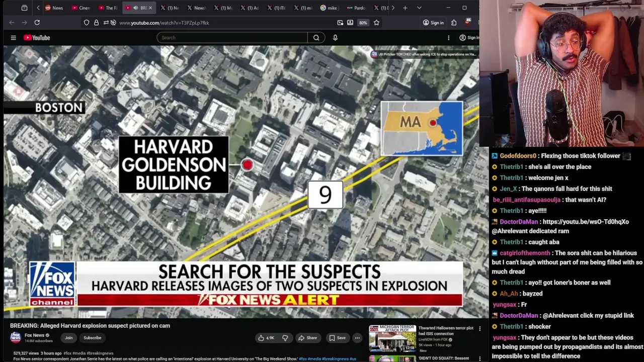Viewport: 644px width, 362px height.
Task: View site security padlock info
Action: (x=96, y=23)
